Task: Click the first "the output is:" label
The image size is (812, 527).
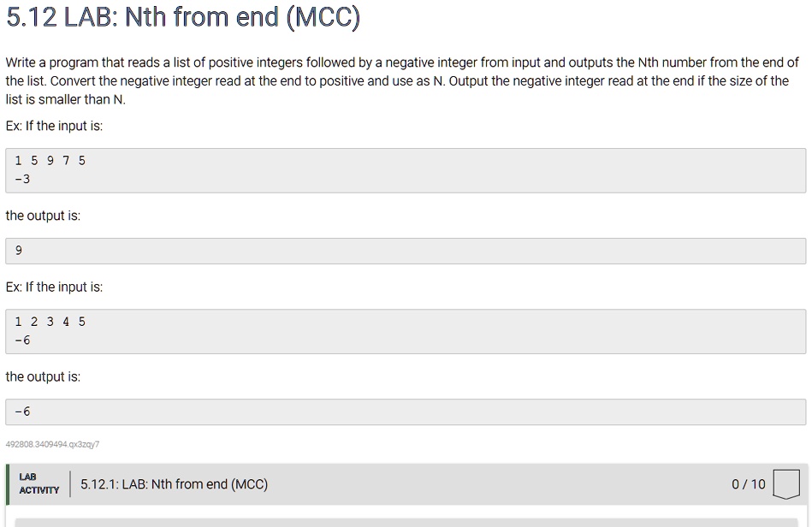Action: pyautogui.click(x=43, y=216)
